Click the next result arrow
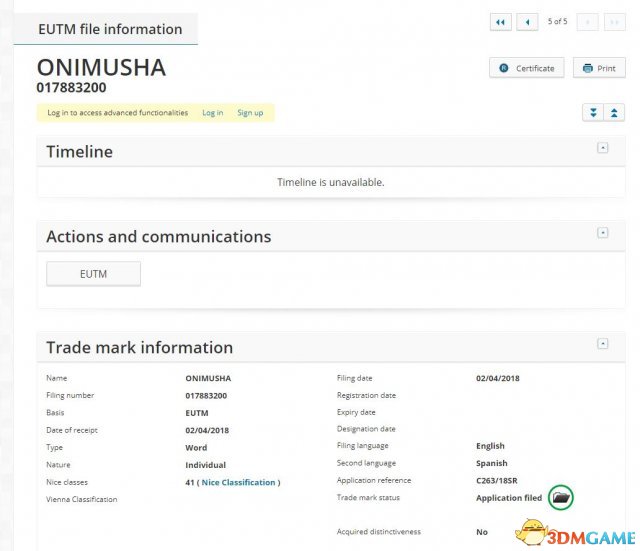 click(588, 22)
